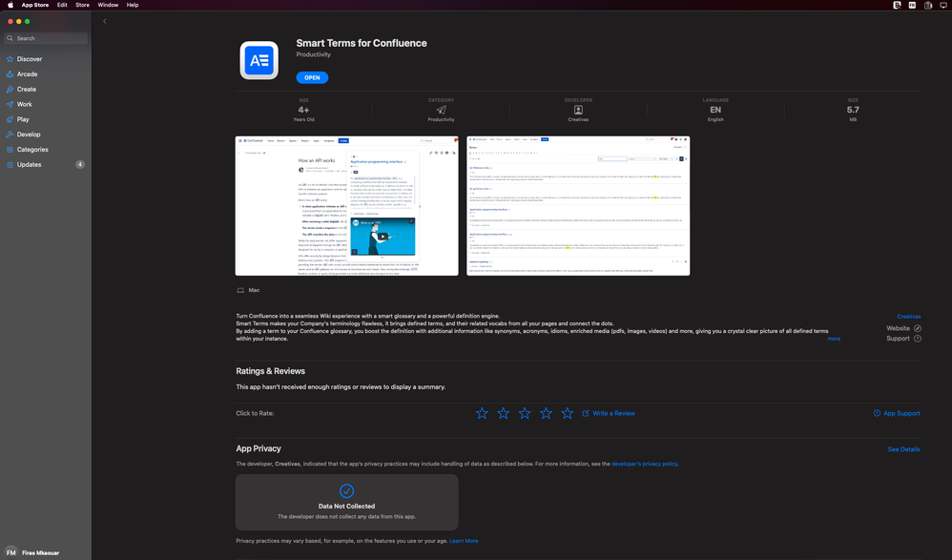This screenshot has height=560, width=952.
Task: Click in the Search field
Action: pos(46,38)
